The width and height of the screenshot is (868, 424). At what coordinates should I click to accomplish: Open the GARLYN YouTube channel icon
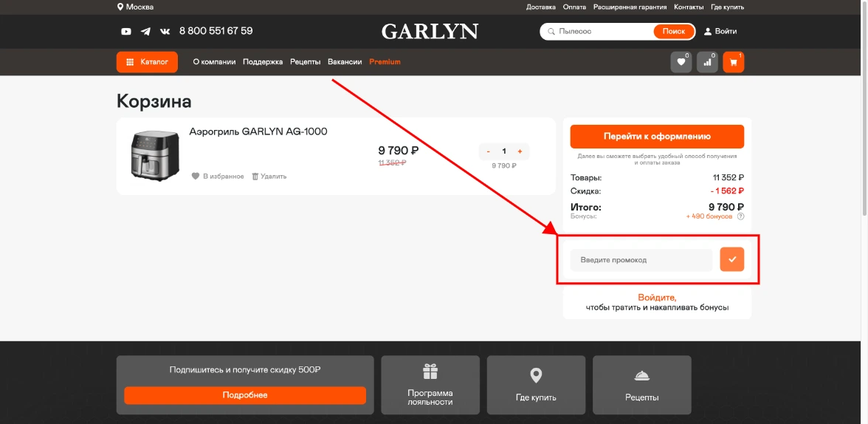tap(126, 32)
